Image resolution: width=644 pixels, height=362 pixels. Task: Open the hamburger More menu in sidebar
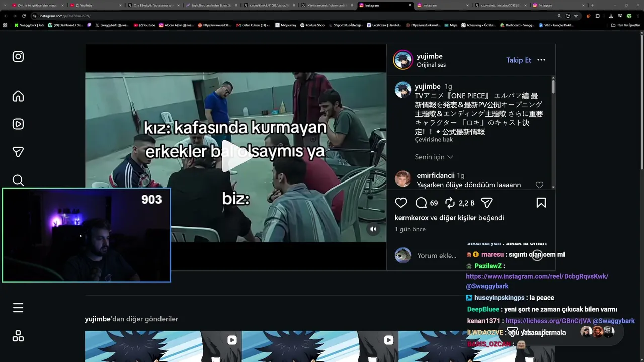click(18, 308)
